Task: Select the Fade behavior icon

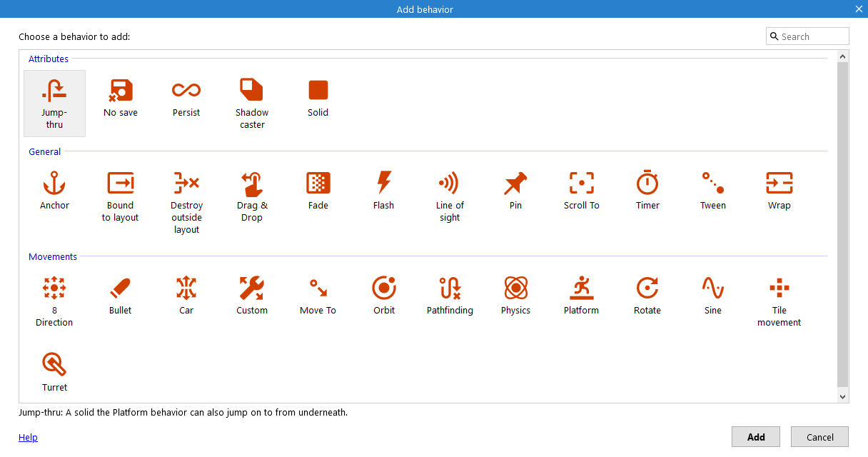Action: click(318, 184)
